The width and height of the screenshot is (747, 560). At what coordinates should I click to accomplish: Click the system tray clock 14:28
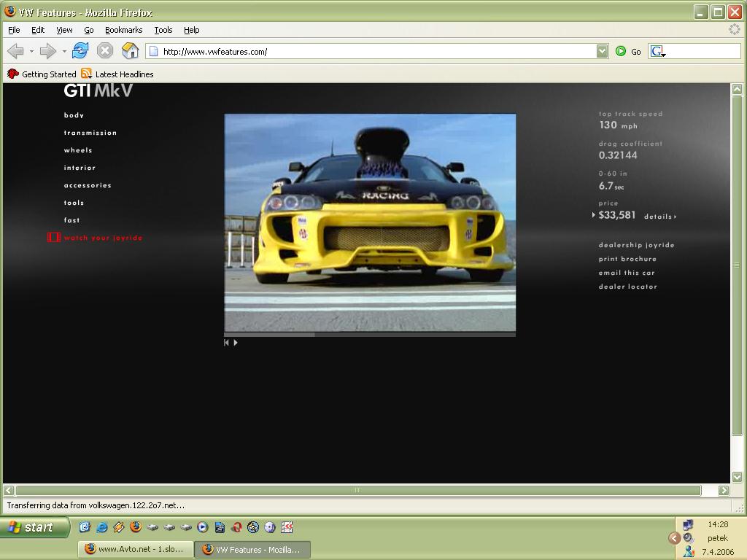tap(718, 524)
